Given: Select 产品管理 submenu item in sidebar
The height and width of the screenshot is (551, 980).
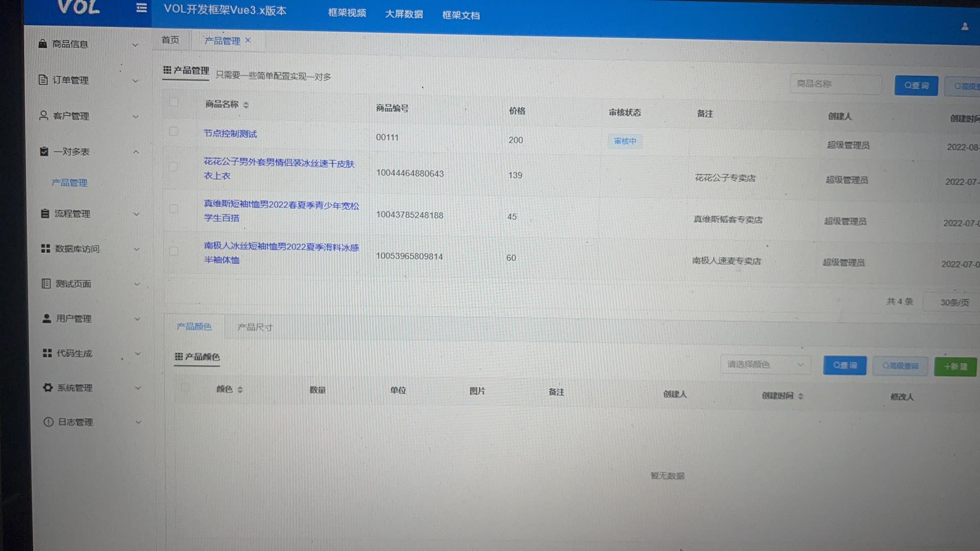Looking at the screenshot, I should point(69,183).
